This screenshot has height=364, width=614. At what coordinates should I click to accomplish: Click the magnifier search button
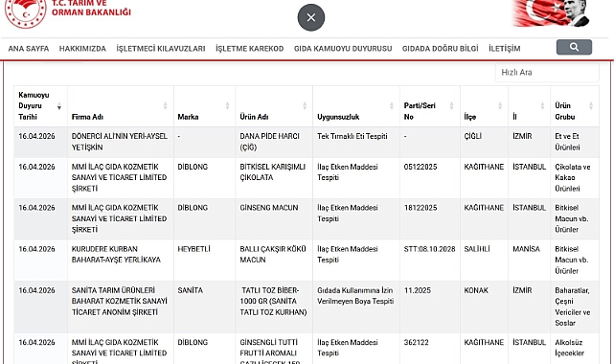pyautogui.click(x=574, y=47)
